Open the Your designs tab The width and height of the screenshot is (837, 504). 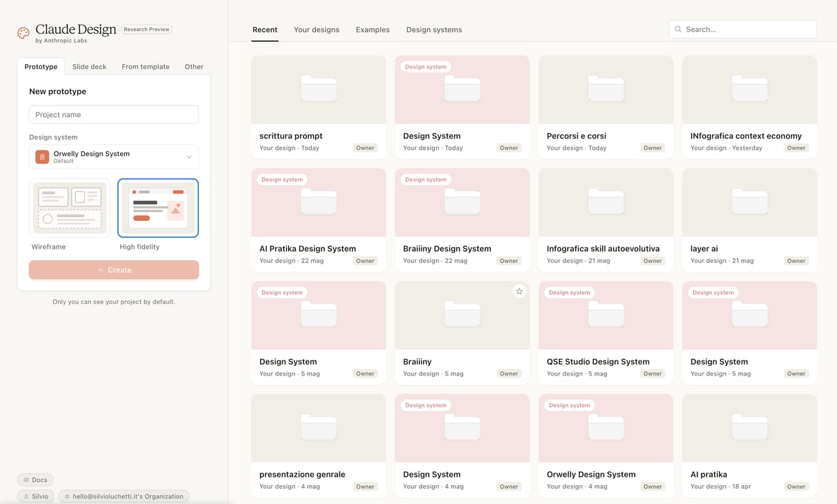pos(317,30)
